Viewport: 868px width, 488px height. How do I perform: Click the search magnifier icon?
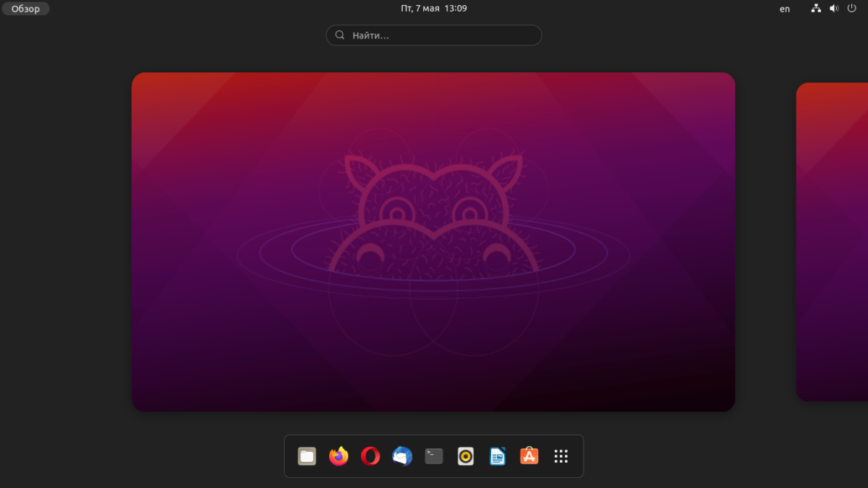[x=340, y=35]
